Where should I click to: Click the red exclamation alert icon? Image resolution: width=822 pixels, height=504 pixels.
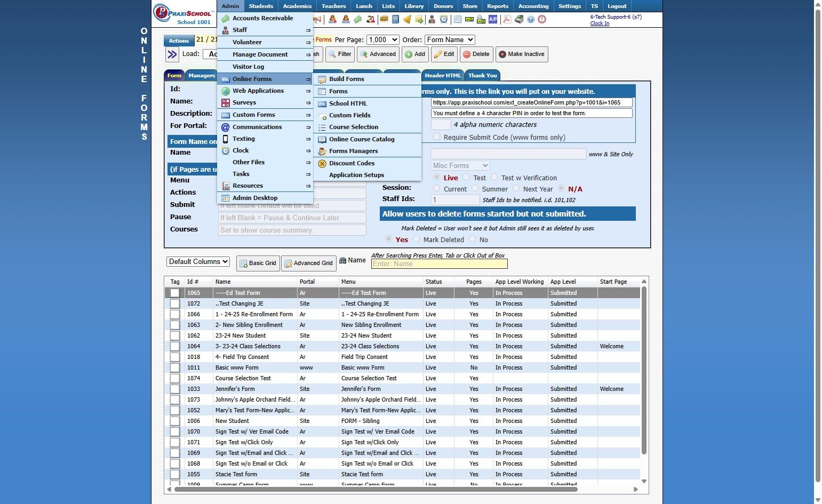(542, 19)
